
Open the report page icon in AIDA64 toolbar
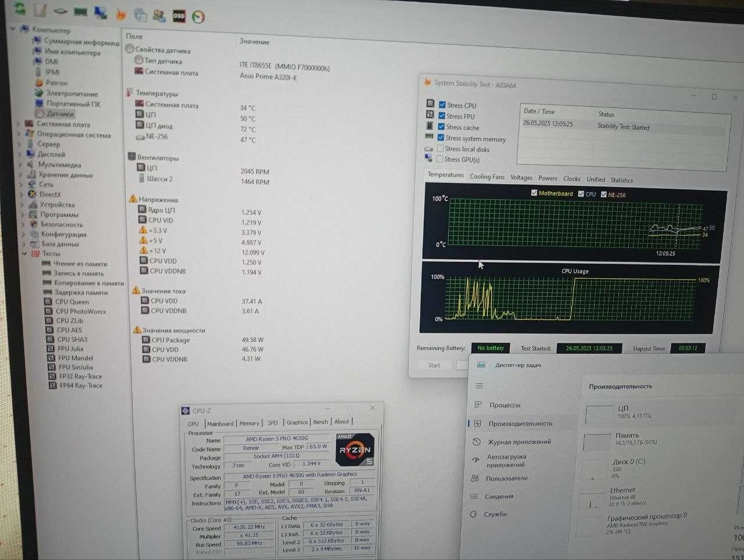coord(40,10)
